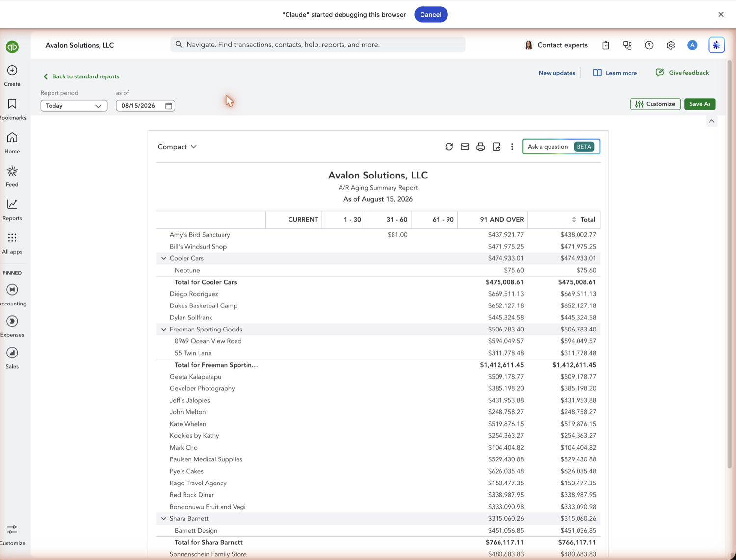Open the account avatar A
The width and height of the screenshot is (736, 560).
[x=692, y=45]
